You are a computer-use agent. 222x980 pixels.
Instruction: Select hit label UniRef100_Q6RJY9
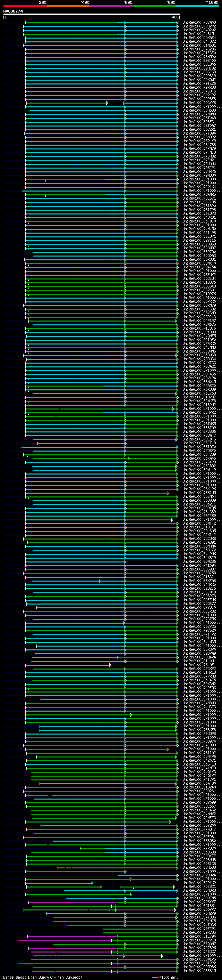tap(199, 141)
